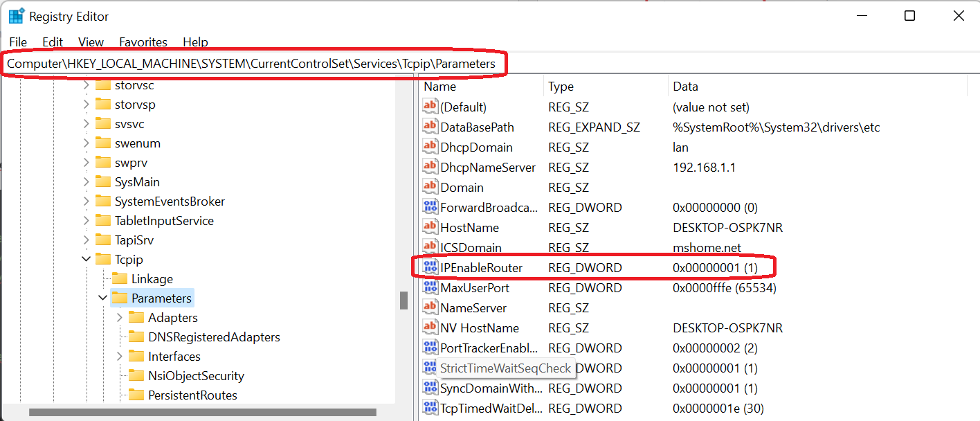Select the storvsp folder icon
The image size is (980, 421).
[x=103, y=105]
